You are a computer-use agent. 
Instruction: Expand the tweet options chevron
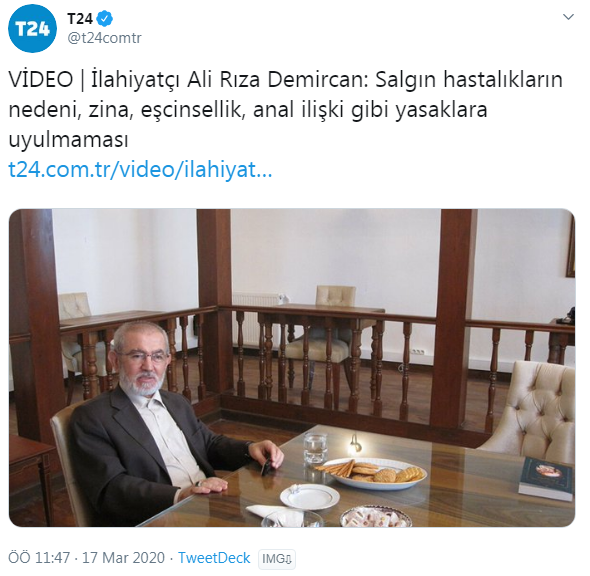tap(568, 17)
